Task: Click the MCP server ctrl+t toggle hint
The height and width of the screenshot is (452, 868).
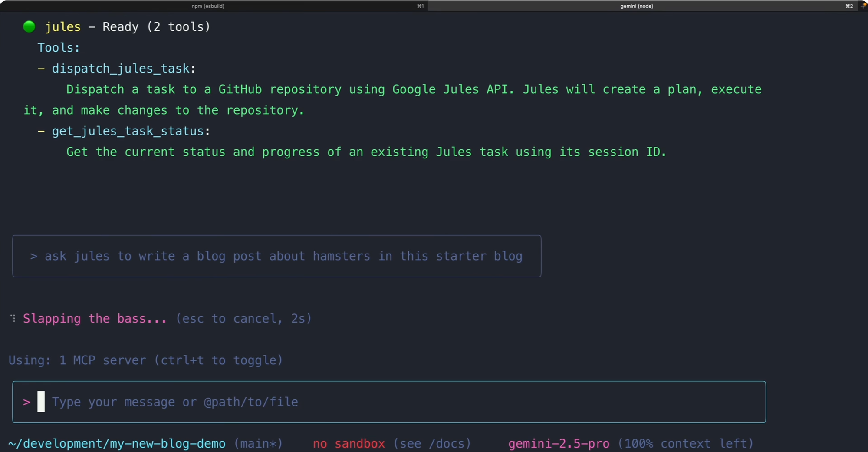Action: click(146, 360)
